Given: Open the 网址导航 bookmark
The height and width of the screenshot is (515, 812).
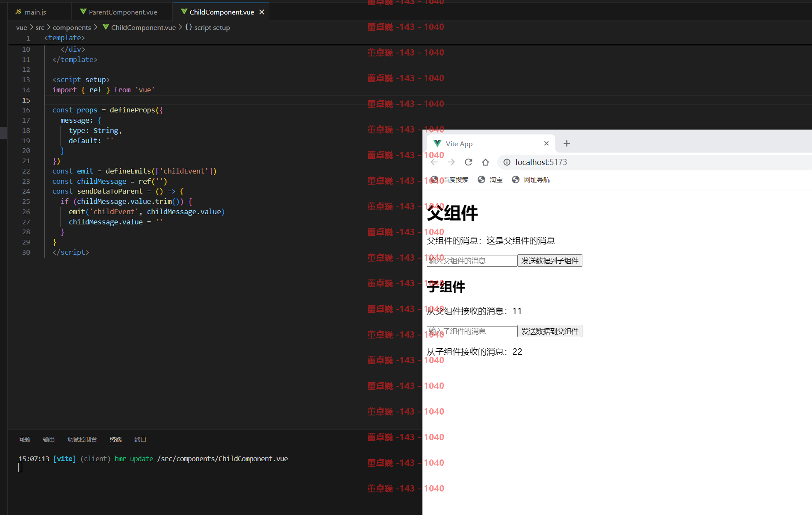Looking at the screenshot, I should [x=531, y=180].
